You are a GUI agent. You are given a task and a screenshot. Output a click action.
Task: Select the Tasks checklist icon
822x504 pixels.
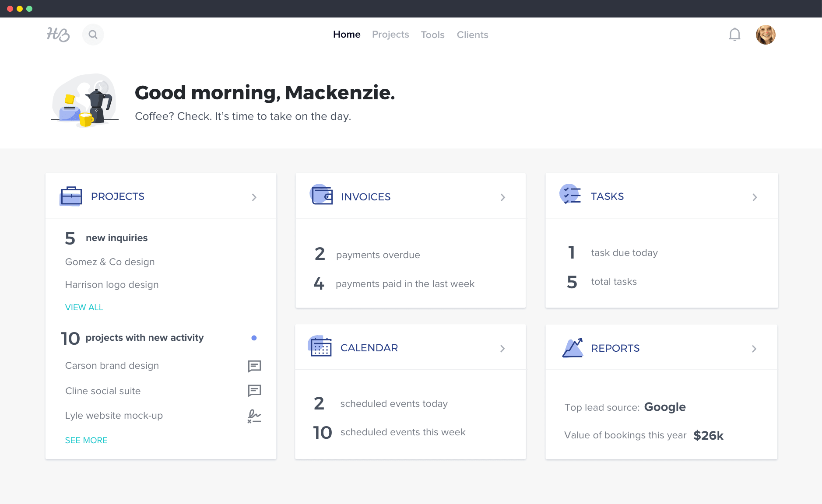click(571, 196)
